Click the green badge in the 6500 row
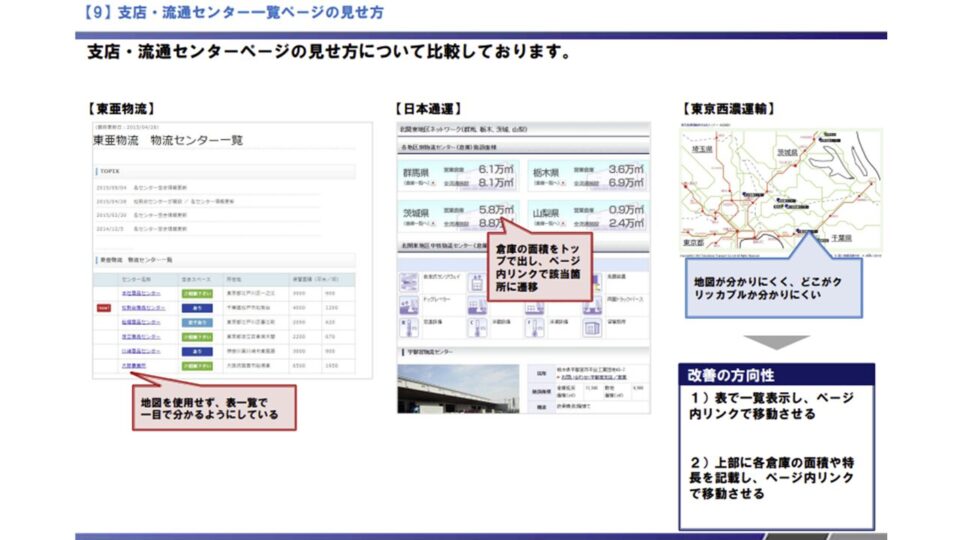960x540 pixels. (x=197, y=366)
